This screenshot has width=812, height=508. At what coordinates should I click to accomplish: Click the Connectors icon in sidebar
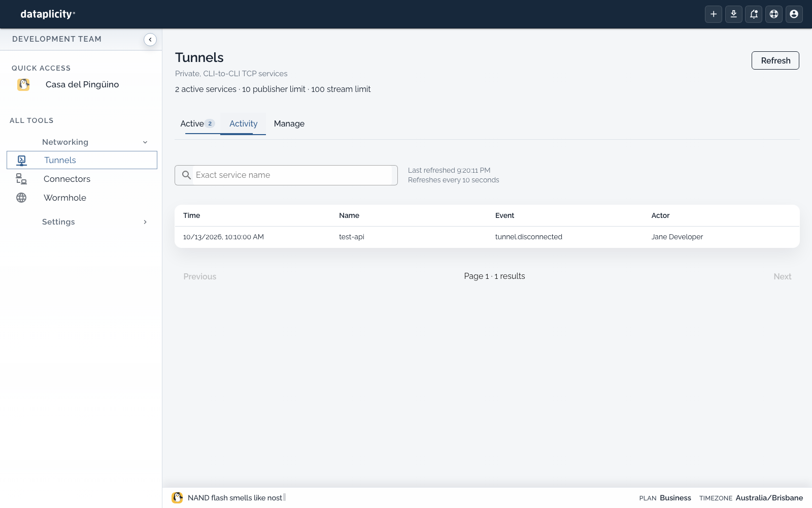[x=21, y=179]
